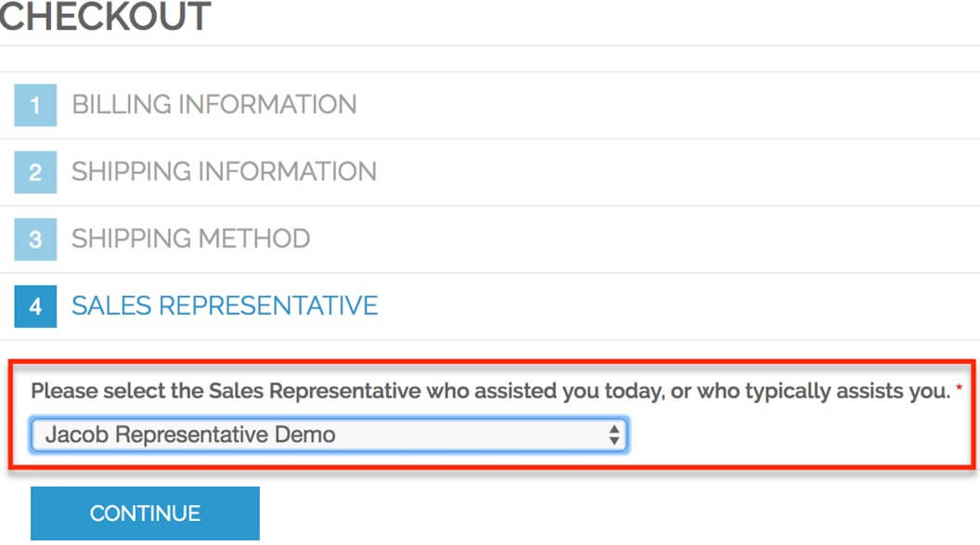Image resolution: width=980 pixels, height=545 pixels.
Task: Click the step 2 number badge
Action: (35, 172)
